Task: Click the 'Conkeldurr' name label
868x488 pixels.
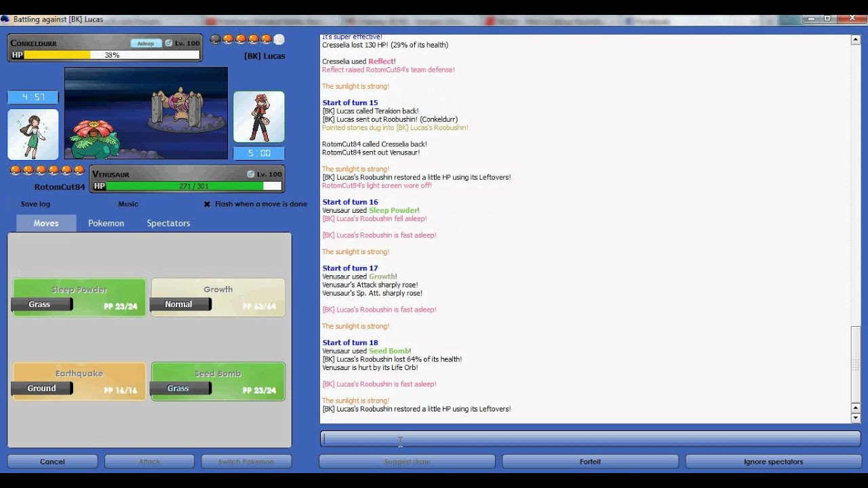Action: click(x=34, y=43)
